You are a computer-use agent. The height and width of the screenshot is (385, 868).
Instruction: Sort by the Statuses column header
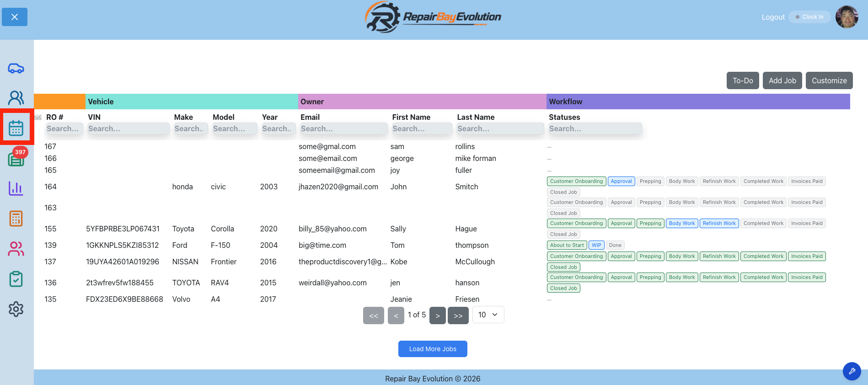click(564, 117)
